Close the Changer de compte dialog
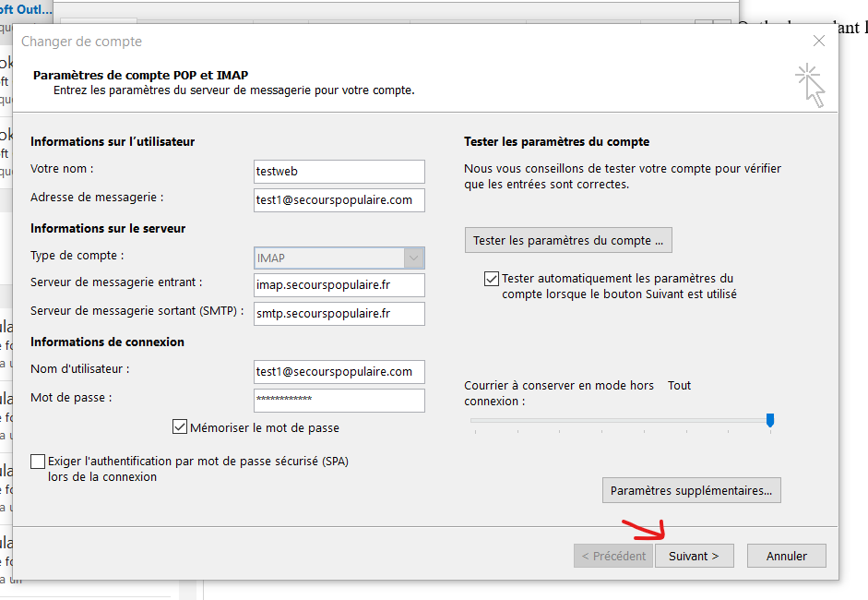The width and height of the screenshot is (868, 600). tap(818, 41)
